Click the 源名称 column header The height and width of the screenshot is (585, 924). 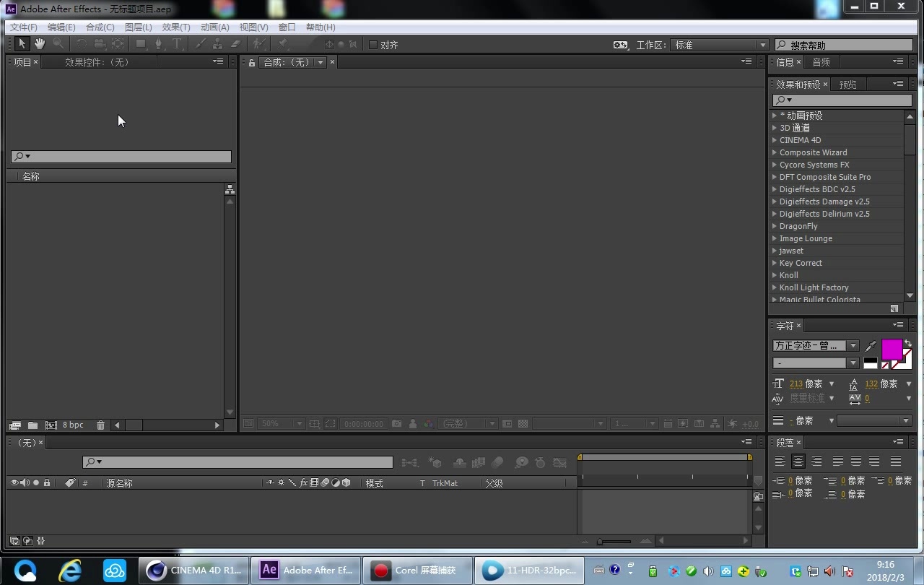pos(120,483)
